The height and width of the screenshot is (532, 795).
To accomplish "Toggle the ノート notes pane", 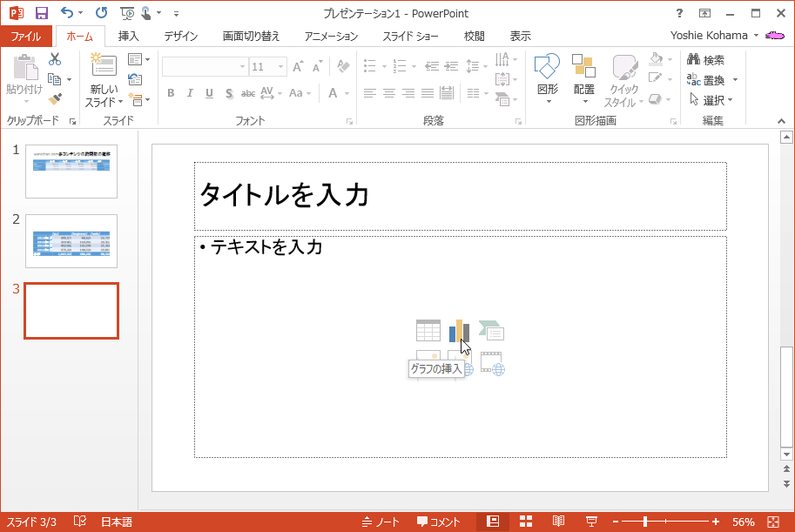I will click(x=381, y=522).
